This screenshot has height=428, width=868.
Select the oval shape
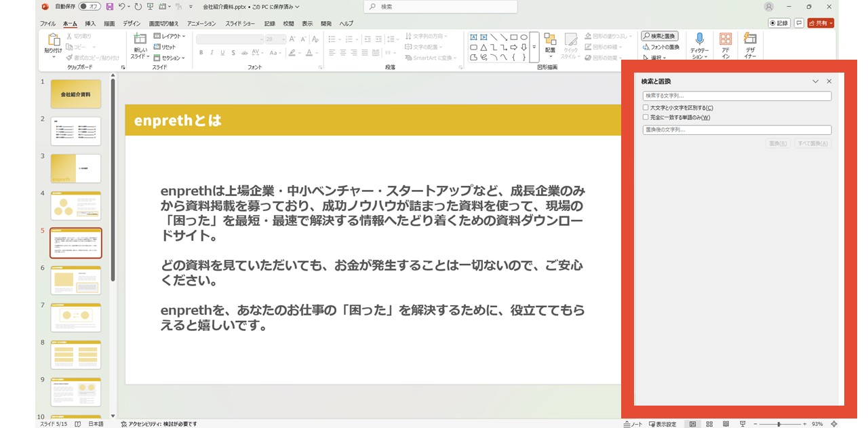[524, 37]
